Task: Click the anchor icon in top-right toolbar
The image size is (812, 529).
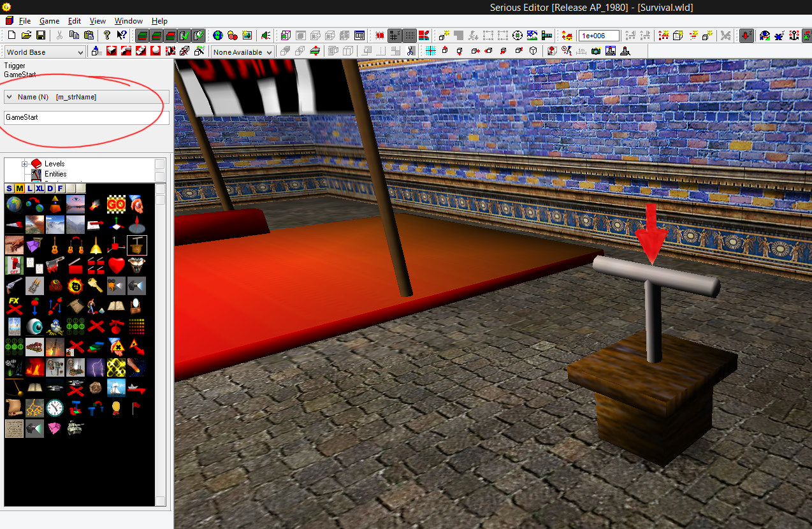Action: click(794, 36)
